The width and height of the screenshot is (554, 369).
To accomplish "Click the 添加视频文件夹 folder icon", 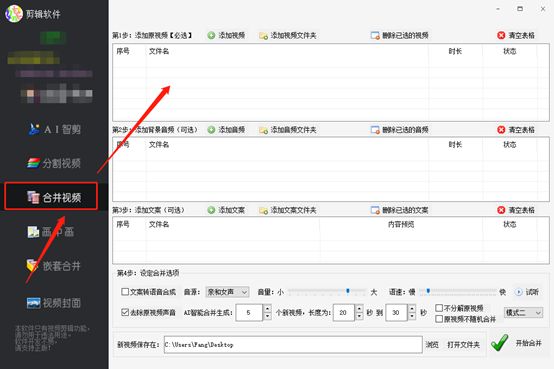I will pyautogui.click(x=263, y=36).
